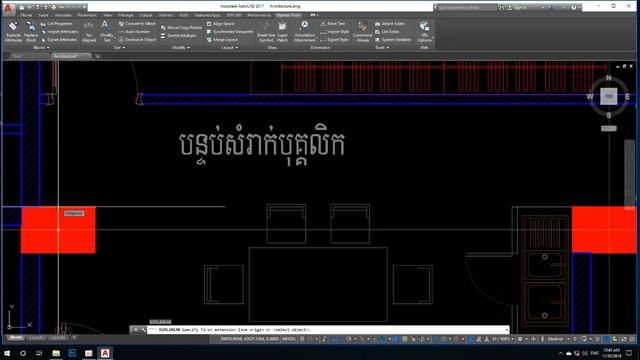Click Convert to Mtext
Viewport: 640px width, 360px height.
[x=137, y=24]
